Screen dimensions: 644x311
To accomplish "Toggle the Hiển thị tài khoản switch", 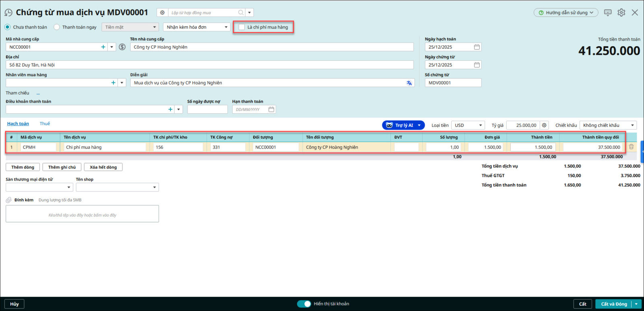I will point(304,304).
